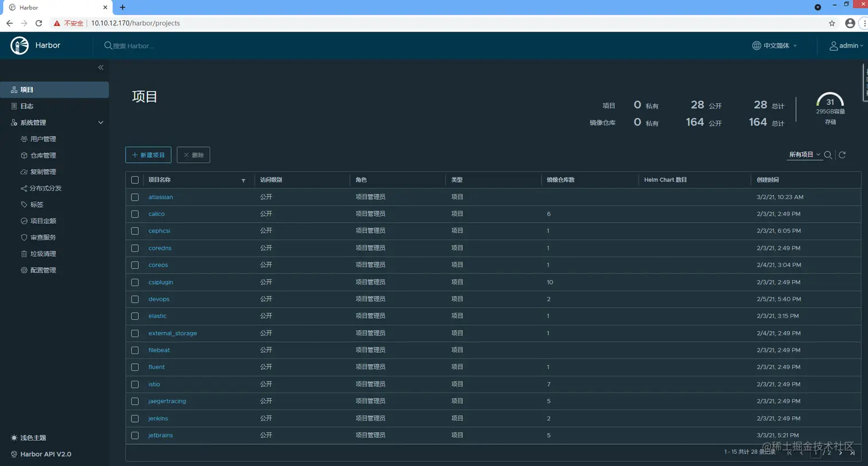This screenshot has width=868, height=466.
Task: Check the jenkins project row
Action: 135,418
